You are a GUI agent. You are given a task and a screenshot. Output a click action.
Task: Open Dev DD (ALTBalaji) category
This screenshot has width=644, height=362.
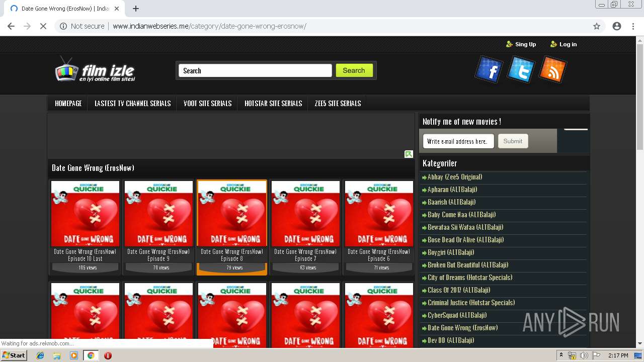tap(451, 340)
